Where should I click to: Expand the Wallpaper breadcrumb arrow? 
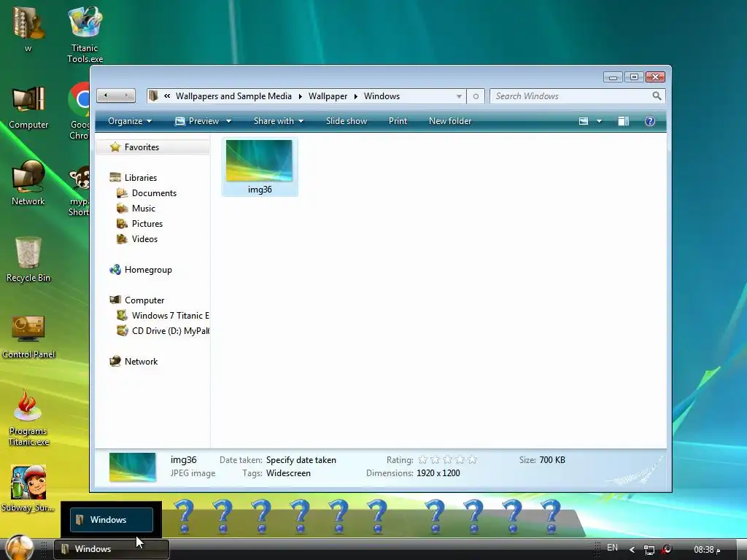[x=355, y=96]
